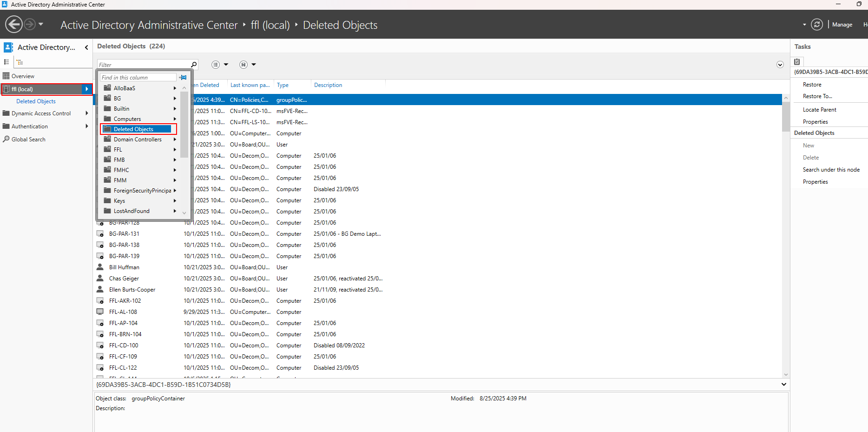Click the Find in this column field
The image size is (868, 432).
tap(138, 78)
